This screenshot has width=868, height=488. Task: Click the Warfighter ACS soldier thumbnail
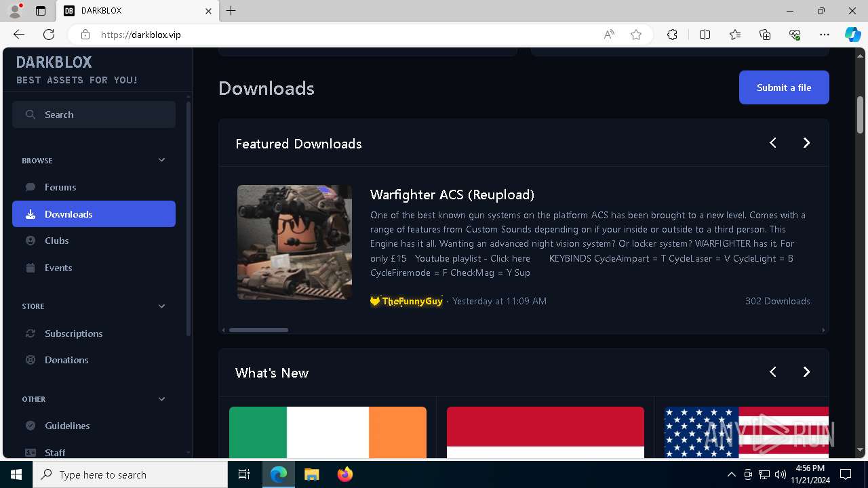point(294,242)
